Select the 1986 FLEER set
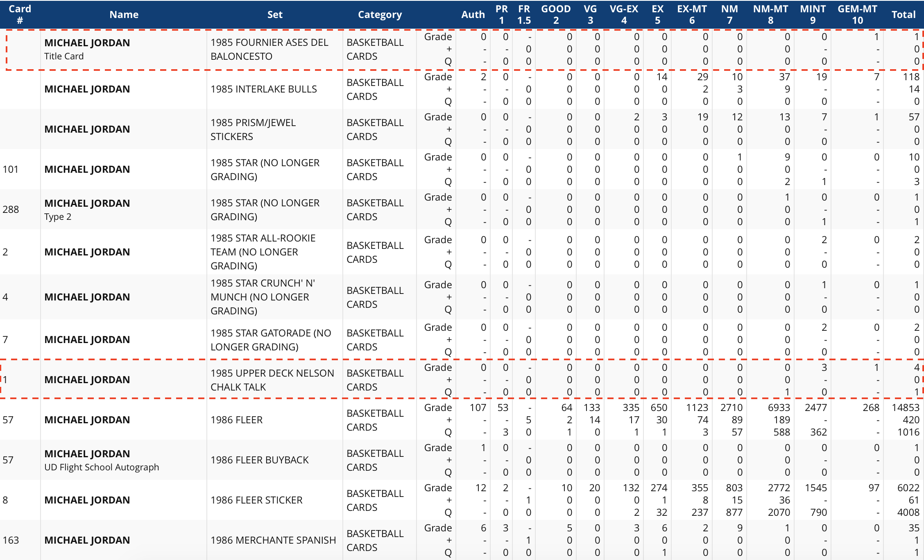 [236, 420]
